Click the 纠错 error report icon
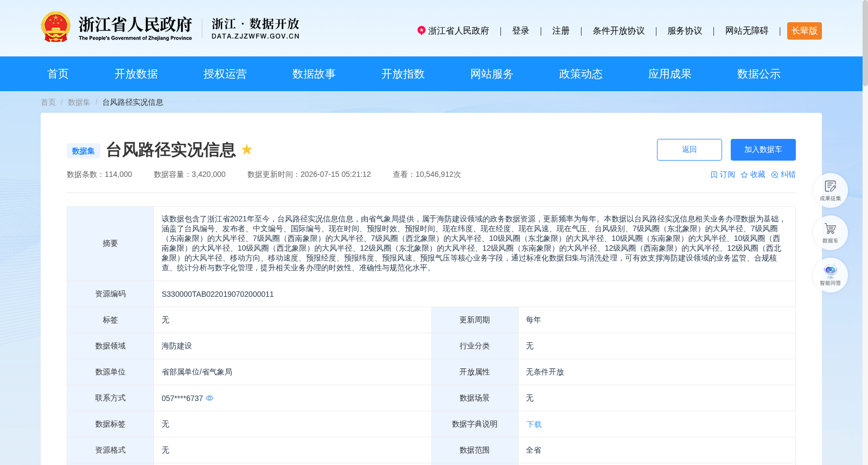 (x=775, y=175)
